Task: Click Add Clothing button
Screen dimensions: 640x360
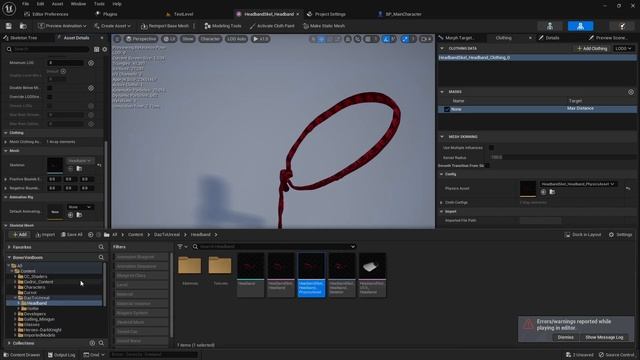Action: pyautogui.click(x=592, y=48)
